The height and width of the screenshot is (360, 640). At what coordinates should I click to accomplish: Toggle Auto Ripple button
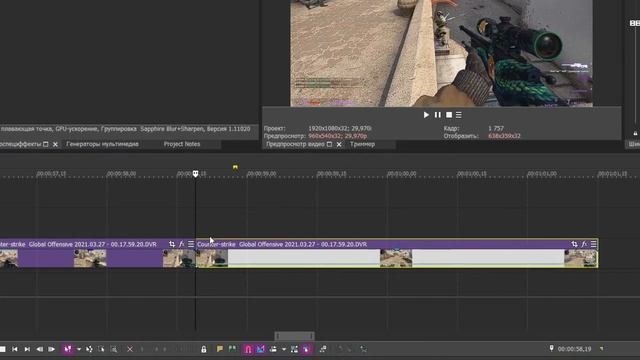(273, 349)
